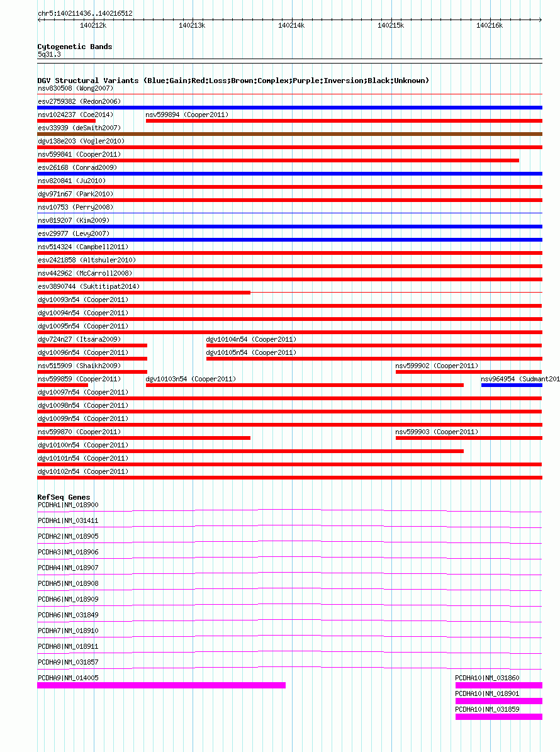Select variant esv2421858 (Altshuler2010)
The image size is (560, 752).
87,260
